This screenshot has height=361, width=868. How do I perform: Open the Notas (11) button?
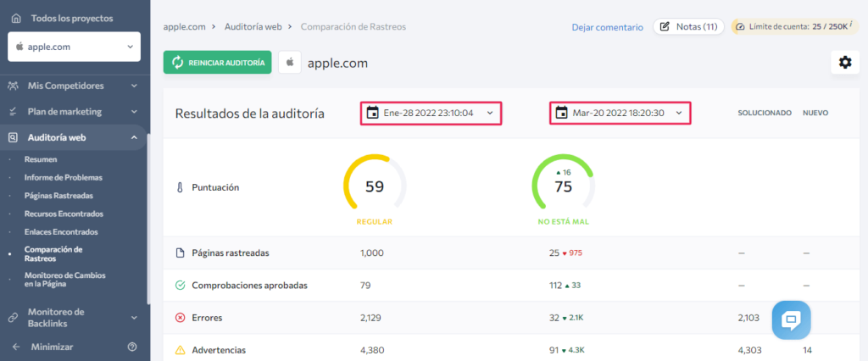click(x=688, y=26)
